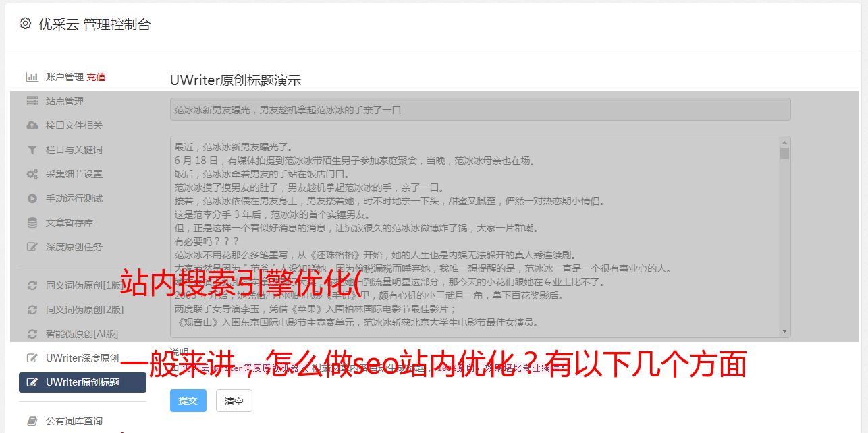
Task: Open 智能伪原创[AI版] menu entry
Action: point(82,334)
